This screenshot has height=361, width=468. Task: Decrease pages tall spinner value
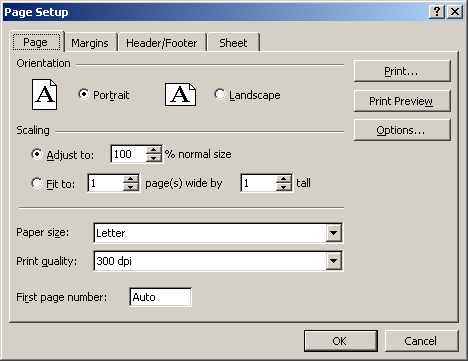(x=284, y=187)
